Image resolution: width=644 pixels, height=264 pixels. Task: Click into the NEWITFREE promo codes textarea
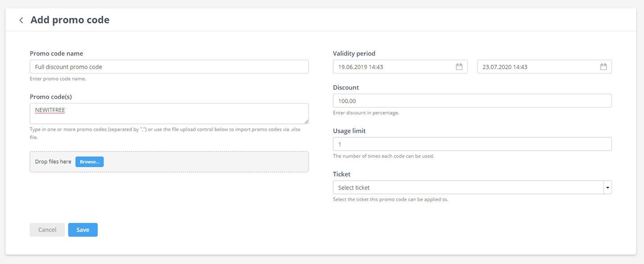click(169, 113)
